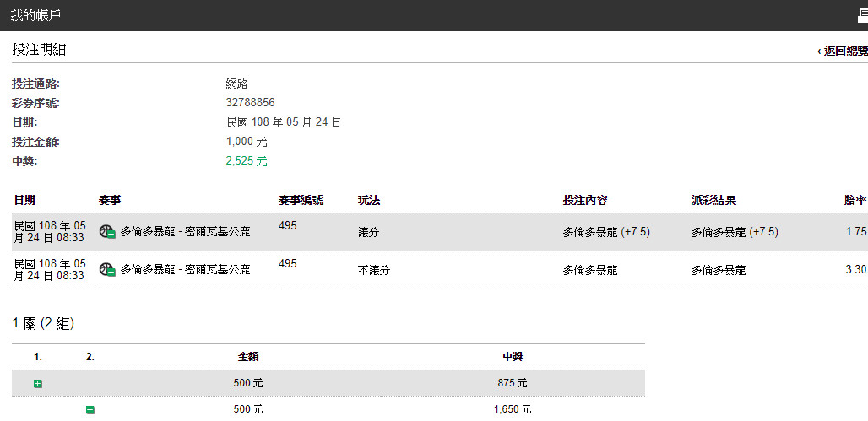
Task: Click the 賽事編號 column header
Action: point(301,200)
